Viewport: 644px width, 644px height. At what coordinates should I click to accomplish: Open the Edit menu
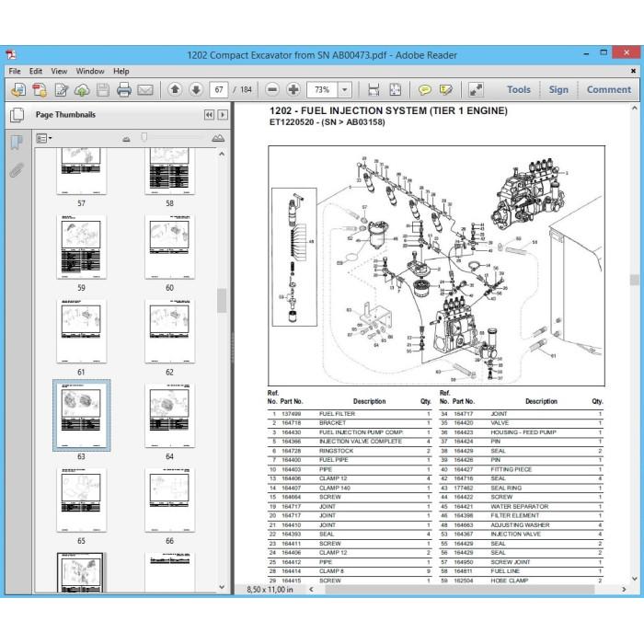[x=36, y=71]
